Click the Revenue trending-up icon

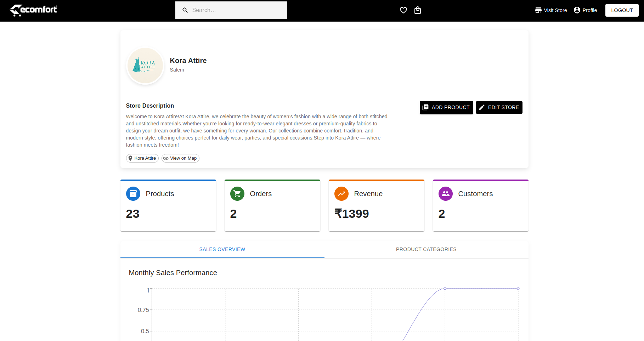(341, 194)
